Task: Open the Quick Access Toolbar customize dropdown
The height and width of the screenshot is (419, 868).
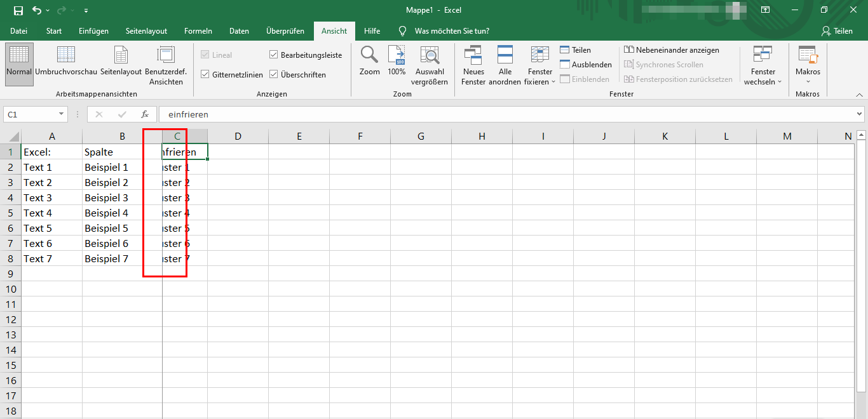Action: 86,11
